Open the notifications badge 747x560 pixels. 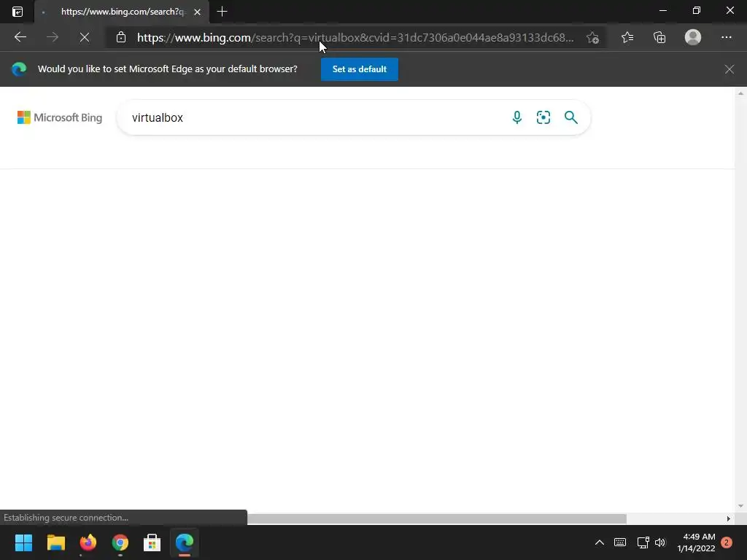point(727,542)
